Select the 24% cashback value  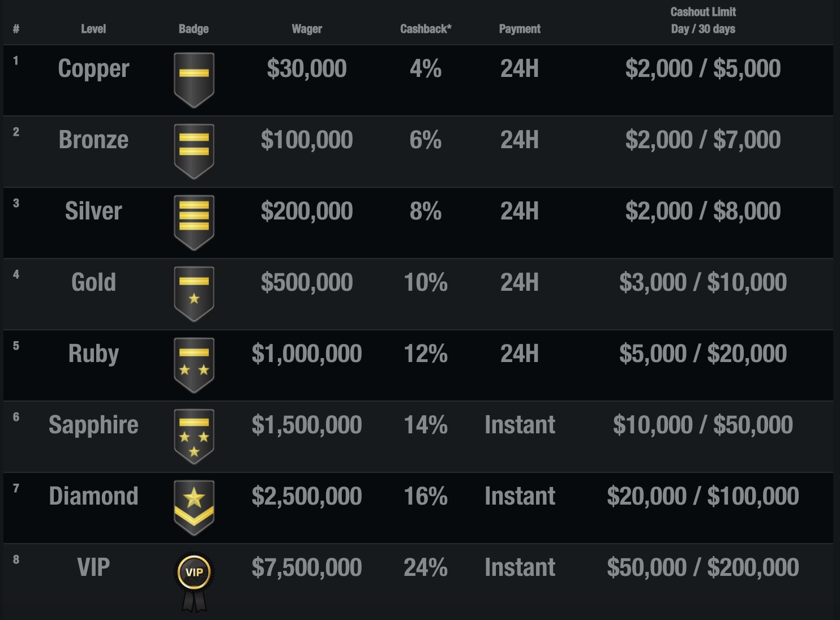426,567
